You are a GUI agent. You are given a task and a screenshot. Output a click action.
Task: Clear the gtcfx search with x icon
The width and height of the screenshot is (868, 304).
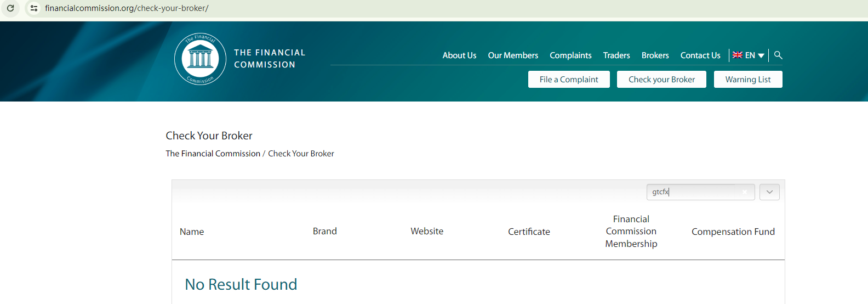744,192
